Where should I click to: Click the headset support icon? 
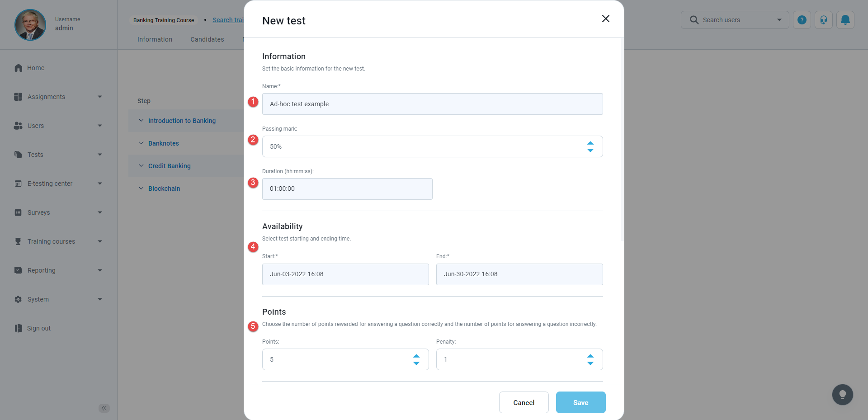point(823,20)
